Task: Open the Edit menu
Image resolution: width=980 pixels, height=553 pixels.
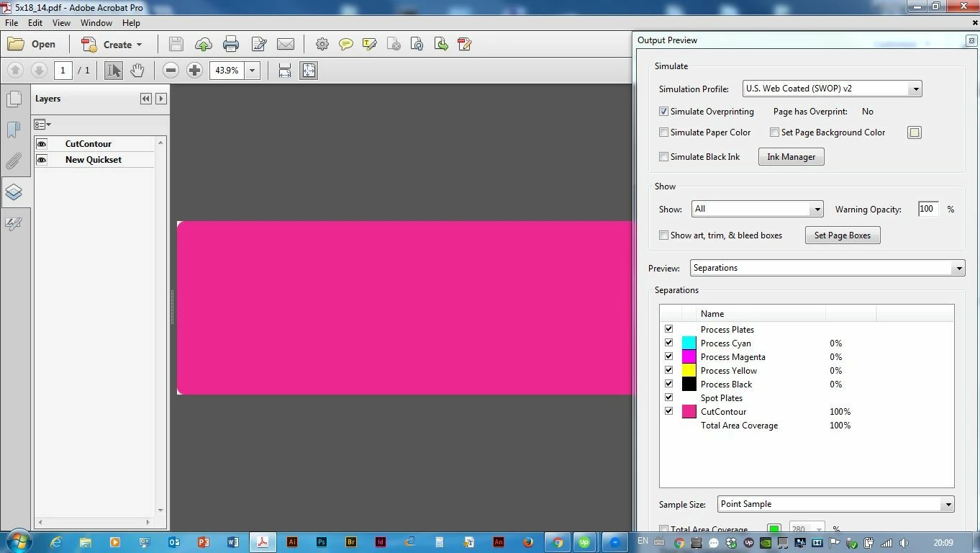Action: [35, 23]
